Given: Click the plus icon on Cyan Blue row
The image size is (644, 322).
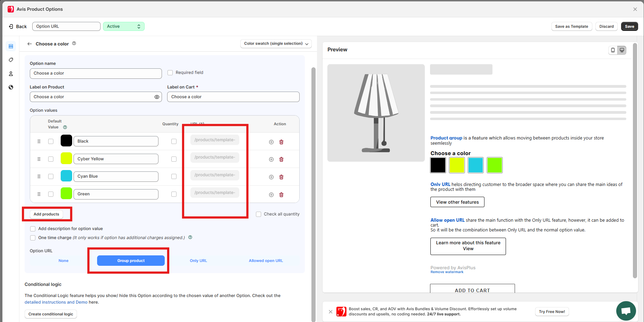Looking at the screenshot, I should pyautogui.click(x=271, y=177).
